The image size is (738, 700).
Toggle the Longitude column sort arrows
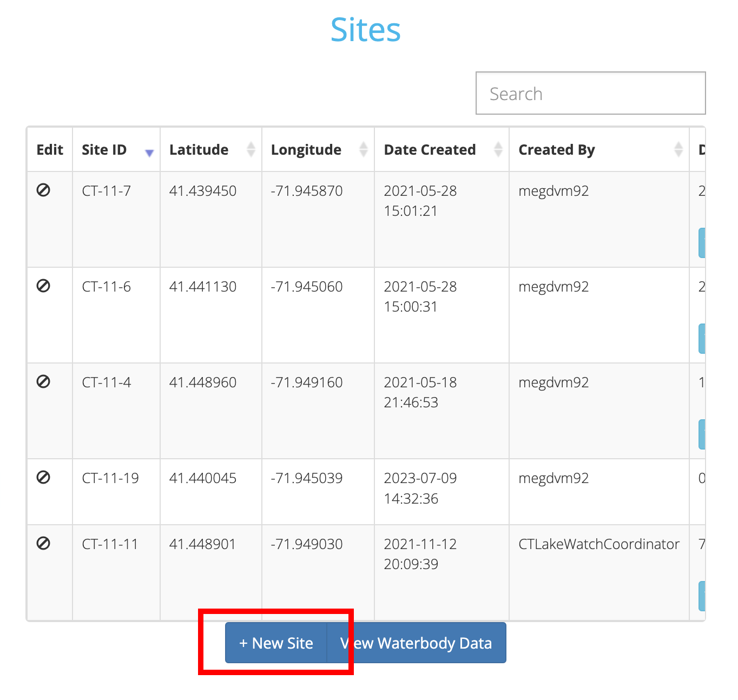[x=363, y=149]
